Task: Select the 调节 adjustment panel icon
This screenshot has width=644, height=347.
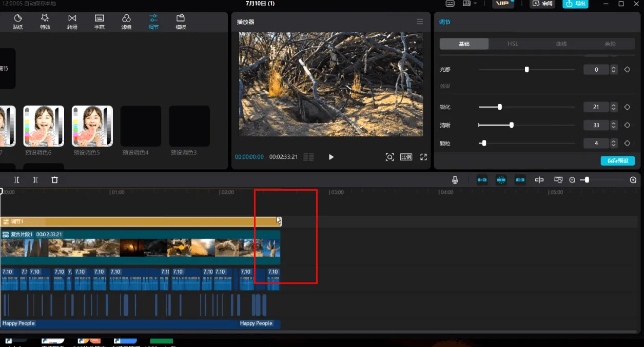Action: 153,22
